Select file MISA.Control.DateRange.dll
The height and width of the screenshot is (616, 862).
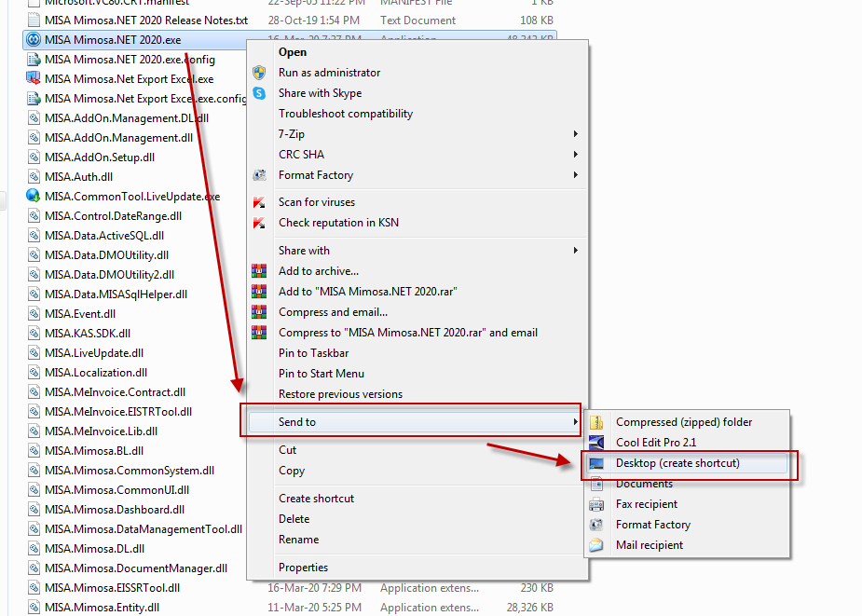point(114,216)
